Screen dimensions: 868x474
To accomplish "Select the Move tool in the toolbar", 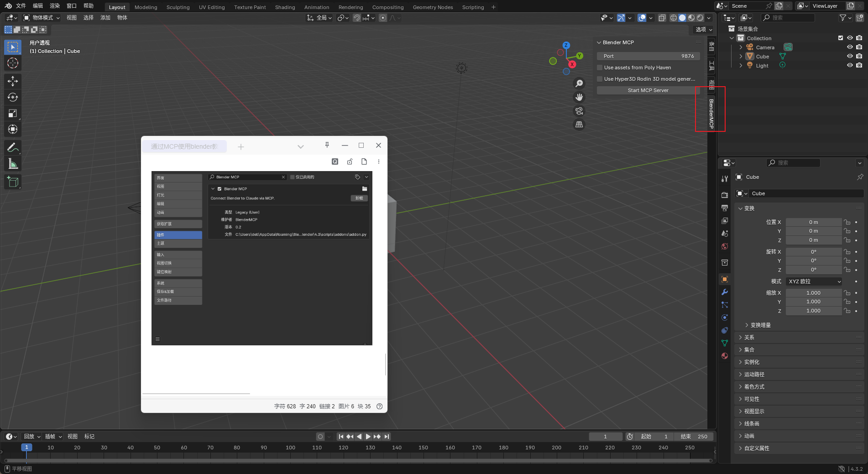I will click(13, 81).
